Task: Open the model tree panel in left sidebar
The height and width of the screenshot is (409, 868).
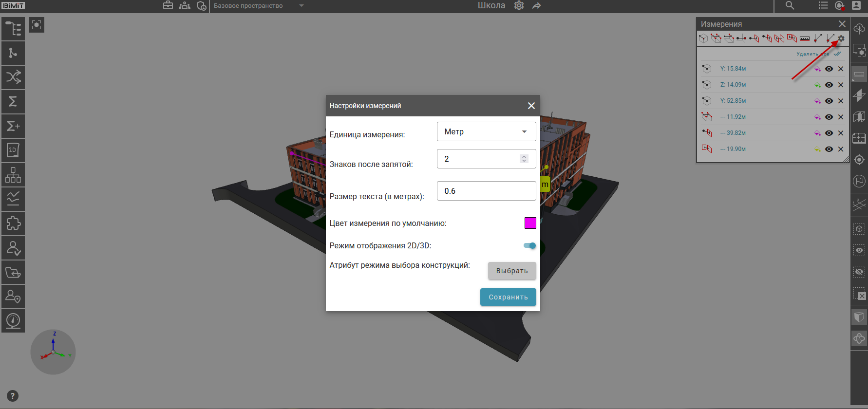Action: point(13,29)
